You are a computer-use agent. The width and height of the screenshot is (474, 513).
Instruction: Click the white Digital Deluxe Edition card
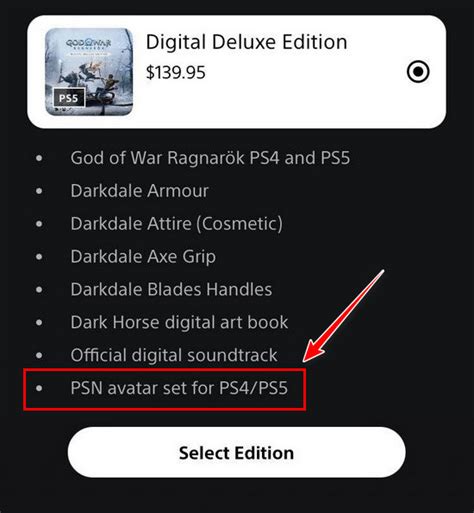pyautogui.click(x=237, y=72)
